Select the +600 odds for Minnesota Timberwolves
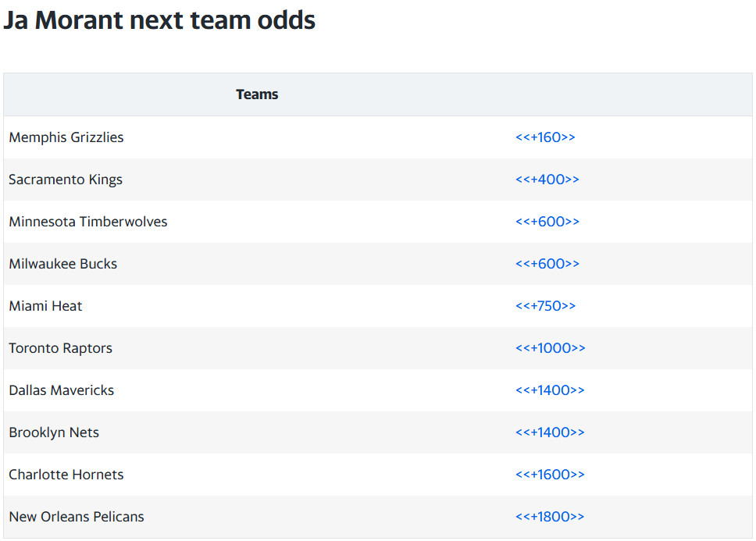The image size is (756, 541). point(547,222)
